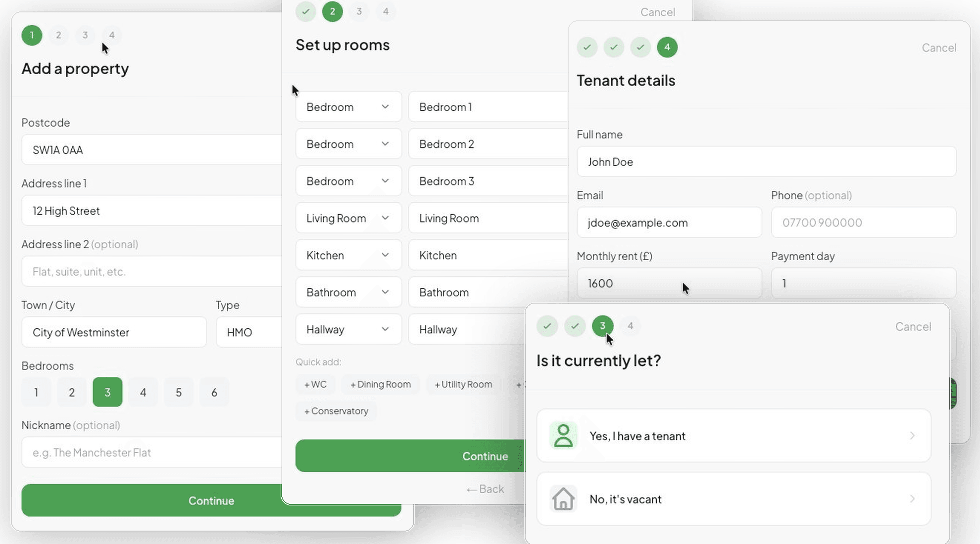Screen dimensions: 980x544
Task: Quick add a Utility Room
Action: pyautogui.click(x=463, y=384)
